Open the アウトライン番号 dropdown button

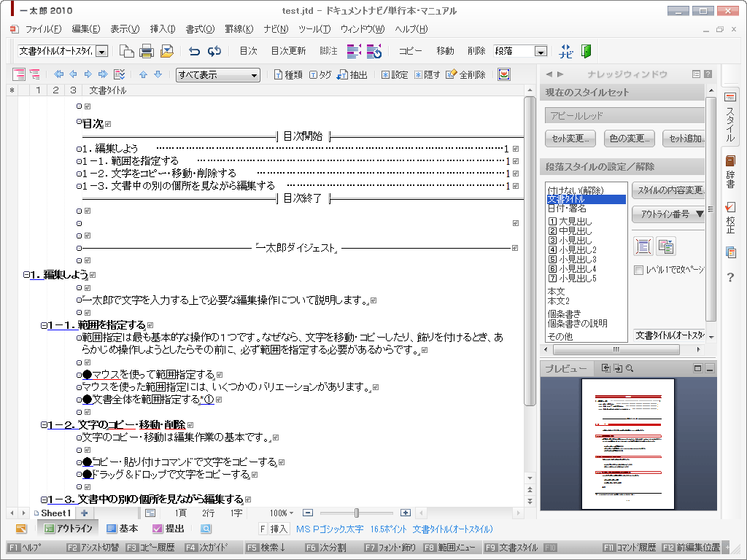click(668, 214)
